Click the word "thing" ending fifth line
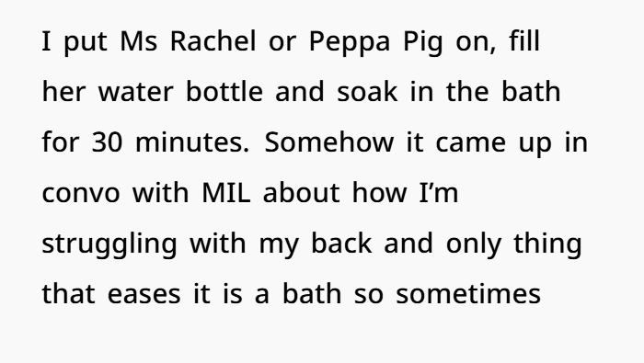 click(547, 245)
